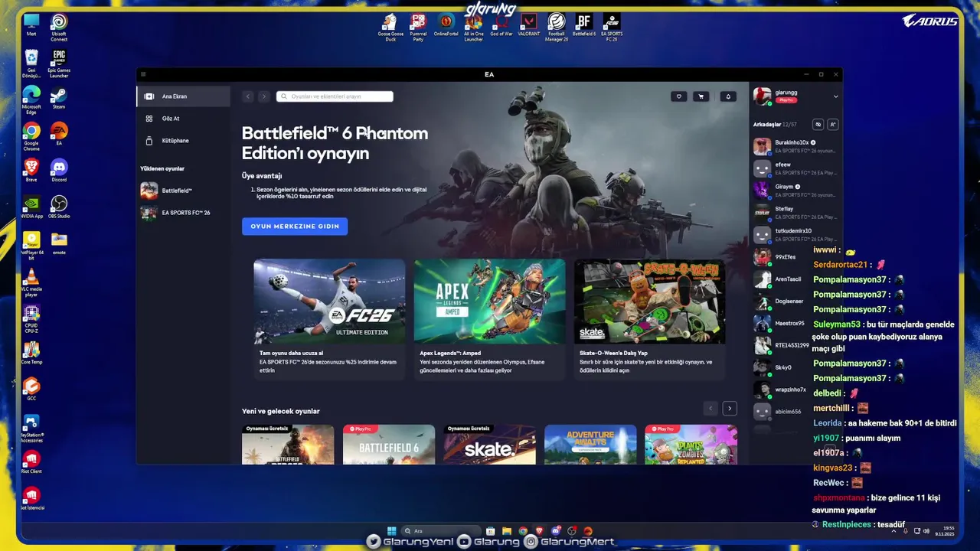The height and width of the screenshot is (551, 980).
Task: Go to the Ana Ekran tab
Action: (x=184, y=96)
